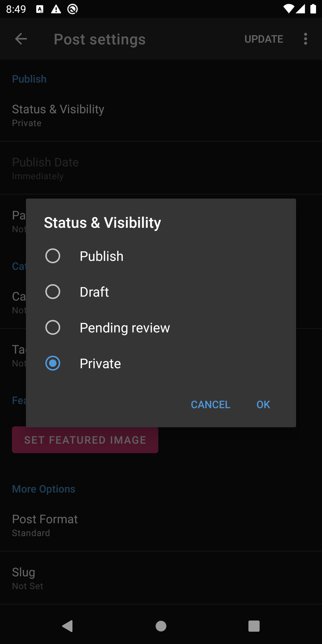Viewport: 322px width, 644px height.
Task: Open the three-dot overflow menu
Action: [306, 39]
